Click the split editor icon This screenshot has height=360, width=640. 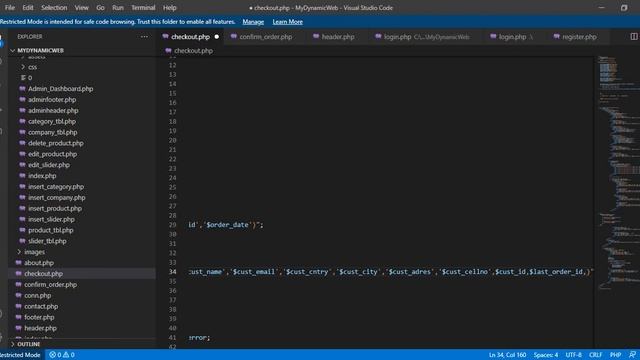[x=634, y=37]
